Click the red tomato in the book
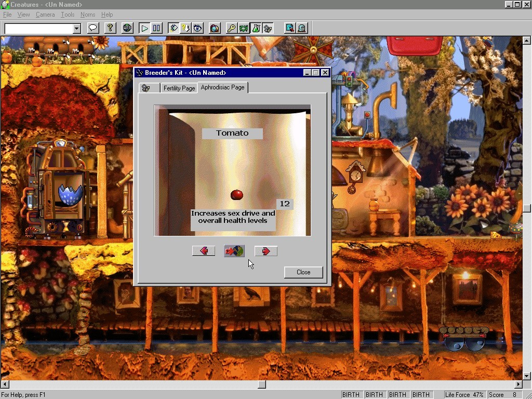 [x=236, y=195]
